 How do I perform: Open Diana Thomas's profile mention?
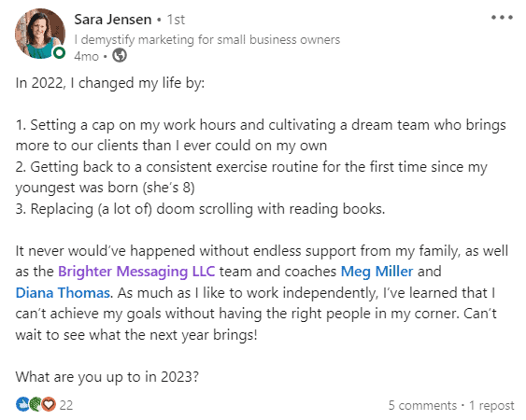[63, 293]
